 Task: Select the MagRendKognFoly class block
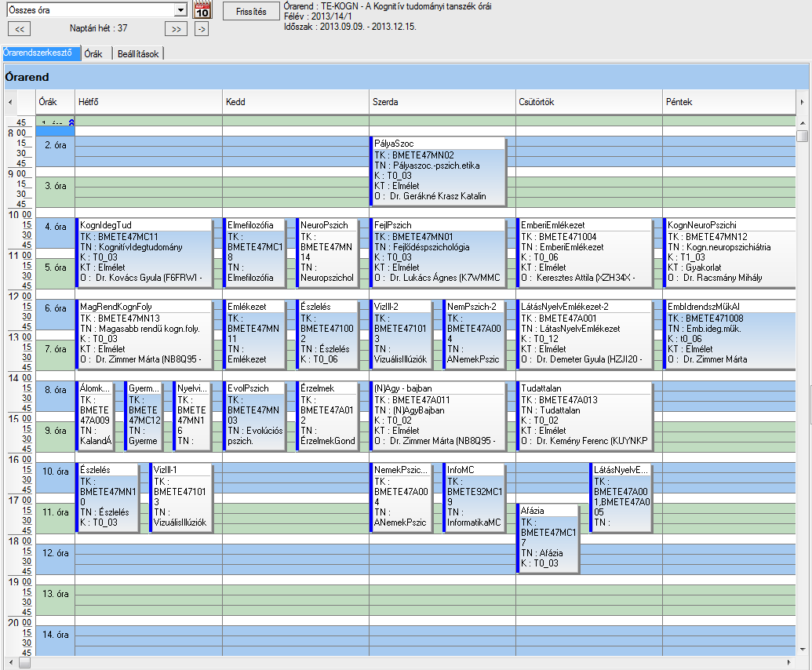pyautogui.click(x=144, y=334)
